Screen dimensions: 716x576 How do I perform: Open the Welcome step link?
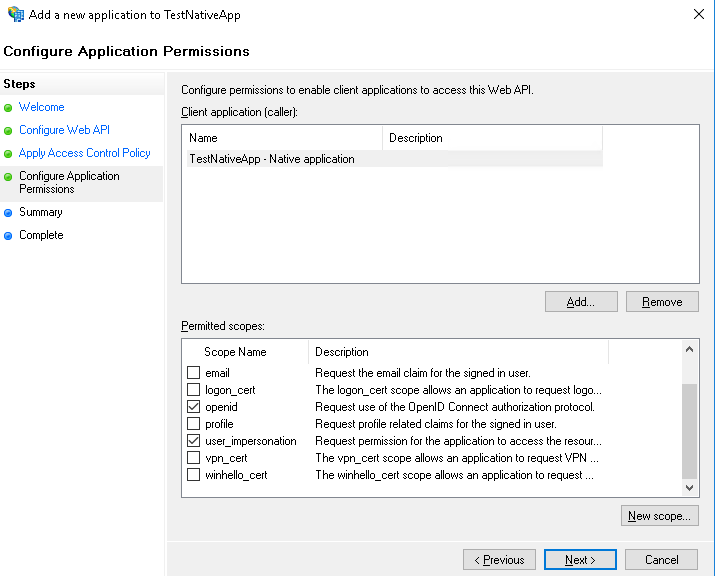(x=41, y=107)
